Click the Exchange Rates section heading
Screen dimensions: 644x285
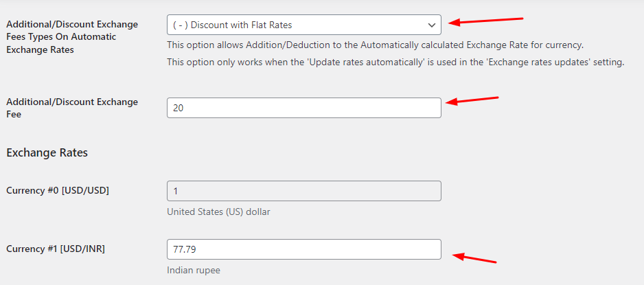coord(47,152)
